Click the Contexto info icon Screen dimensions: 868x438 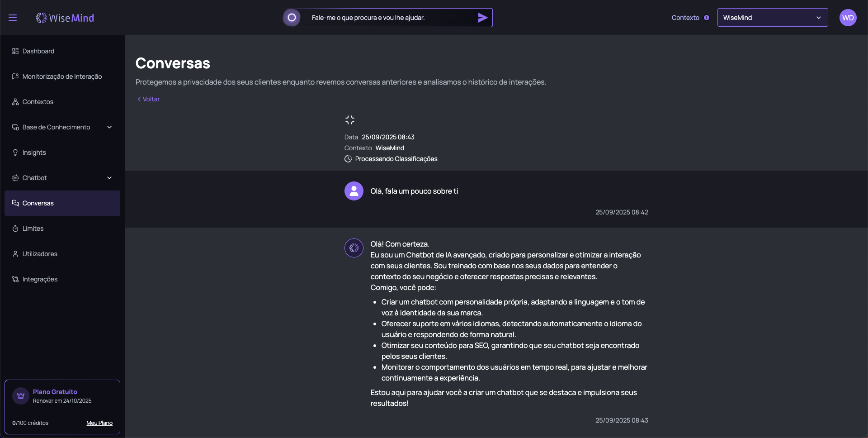(x=707, y=18)
